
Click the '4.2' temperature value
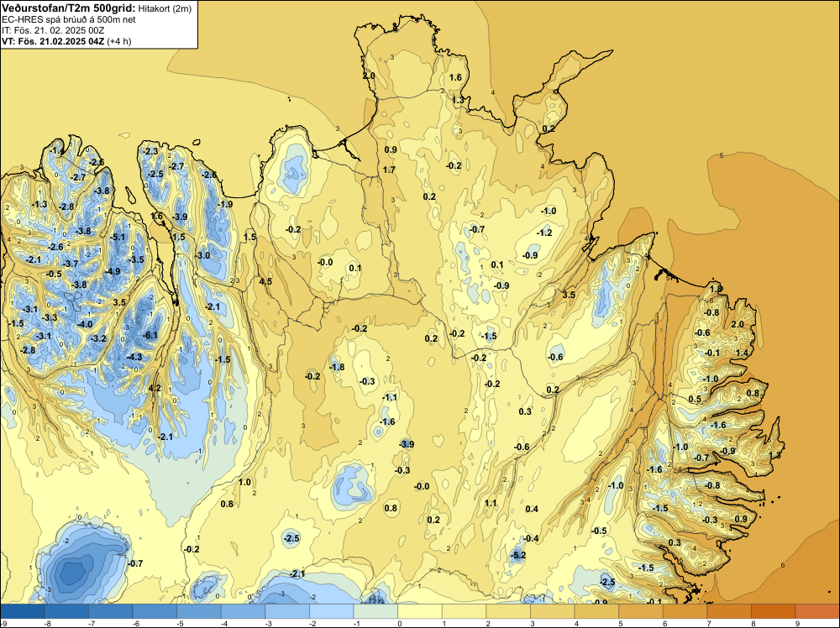(155, 388)
